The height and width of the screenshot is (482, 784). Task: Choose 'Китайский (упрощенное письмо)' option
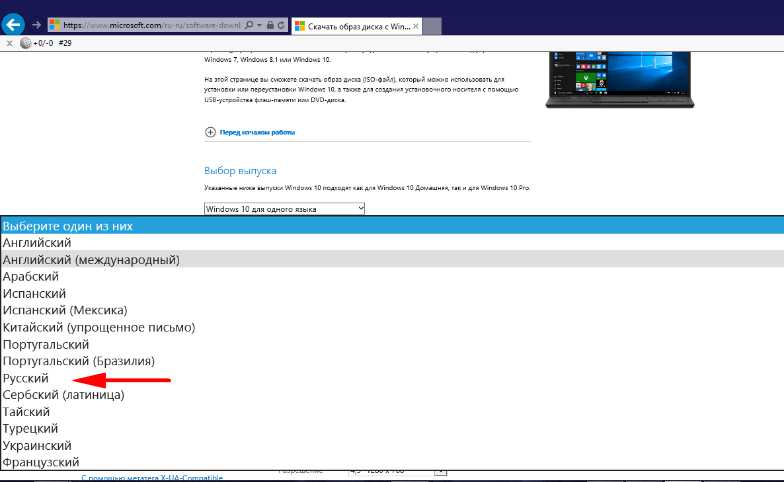(392, 327)
